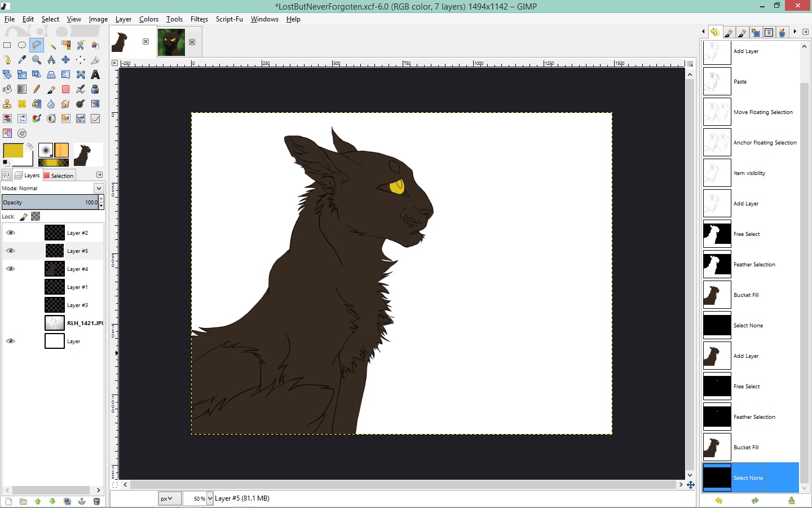812x508 pixels.
Task: Open the Script-Fu menu
Action: (x=230, y=19)
